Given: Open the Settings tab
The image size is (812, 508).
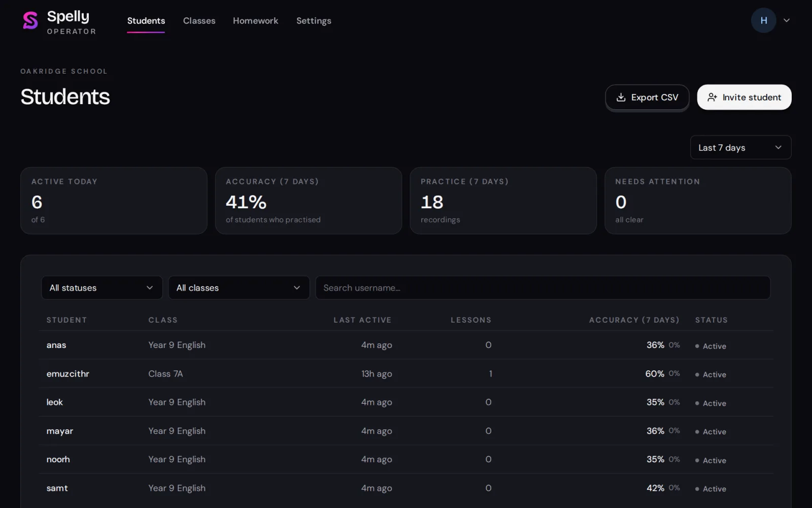Looking at the screenshot, I should 314,21.
